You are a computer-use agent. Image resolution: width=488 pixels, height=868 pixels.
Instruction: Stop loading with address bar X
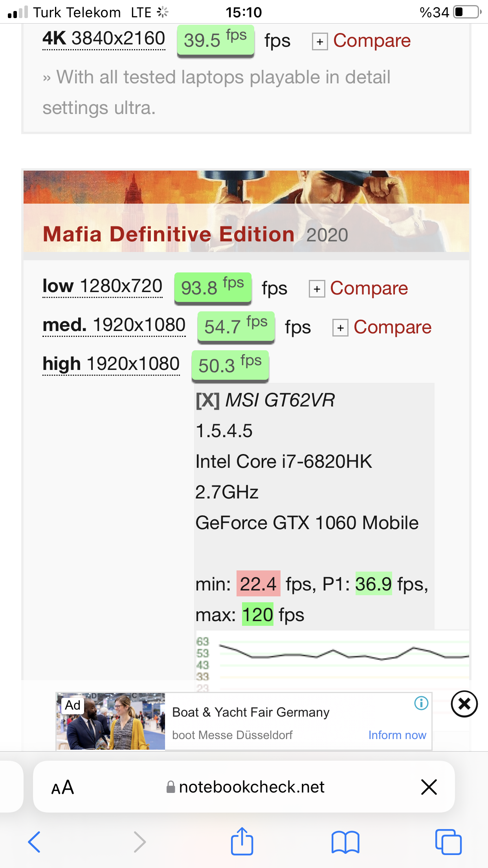tap(429, 787)
